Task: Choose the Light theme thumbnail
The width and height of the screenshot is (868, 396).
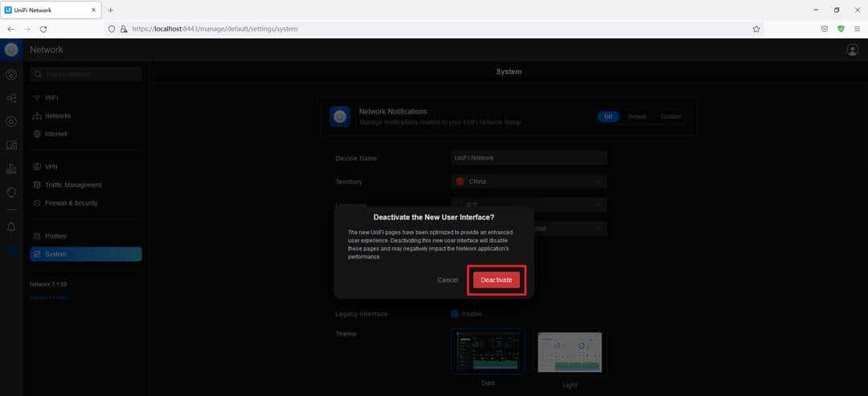Action: coord(570,353)
